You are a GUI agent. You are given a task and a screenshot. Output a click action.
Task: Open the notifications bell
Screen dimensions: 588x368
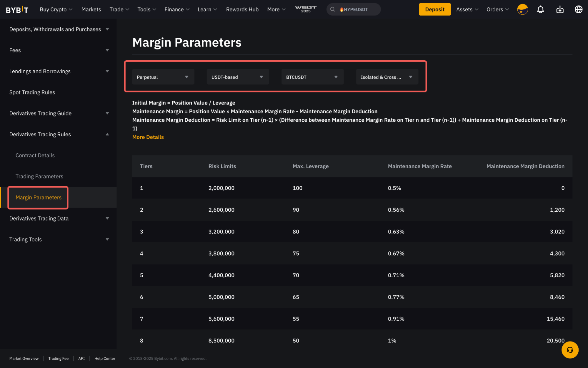click(x=540, y=9)
